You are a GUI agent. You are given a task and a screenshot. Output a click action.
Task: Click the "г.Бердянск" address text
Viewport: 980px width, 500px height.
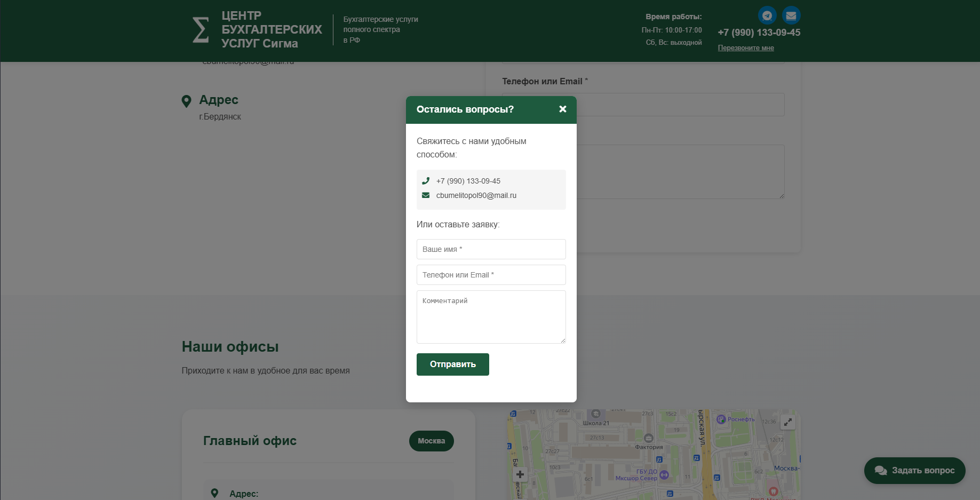pos(220,117)
